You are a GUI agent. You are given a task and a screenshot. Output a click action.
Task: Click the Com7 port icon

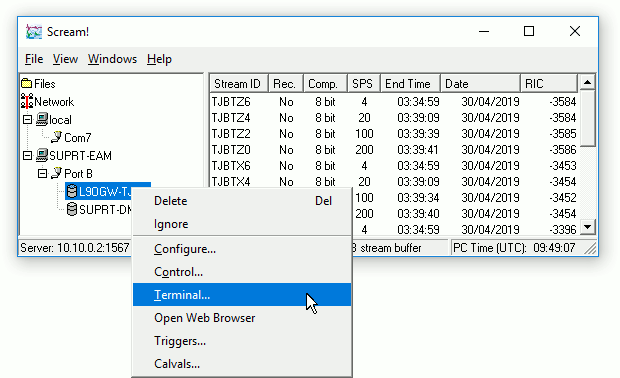[x=57, y=137]
